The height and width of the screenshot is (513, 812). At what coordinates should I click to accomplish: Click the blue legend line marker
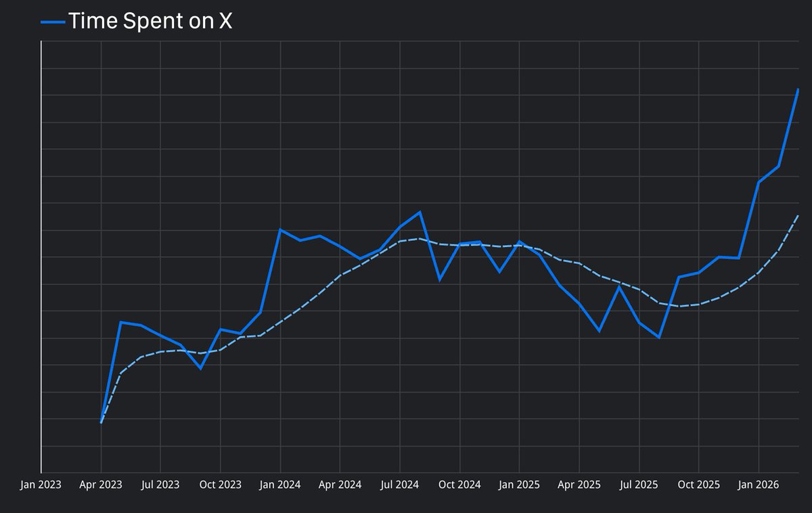click(53, 22)
